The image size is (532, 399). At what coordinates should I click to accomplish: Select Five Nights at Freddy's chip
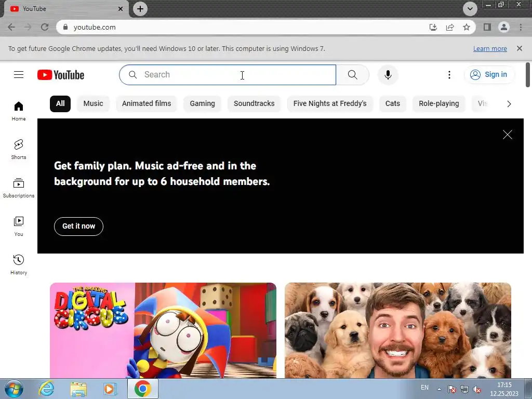[330, 104]
